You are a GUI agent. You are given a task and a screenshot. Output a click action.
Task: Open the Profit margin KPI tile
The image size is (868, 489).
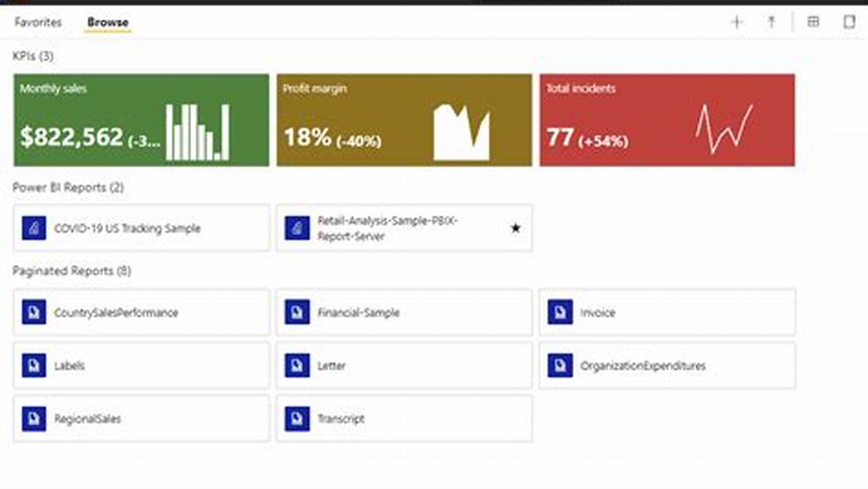(403, 120)
